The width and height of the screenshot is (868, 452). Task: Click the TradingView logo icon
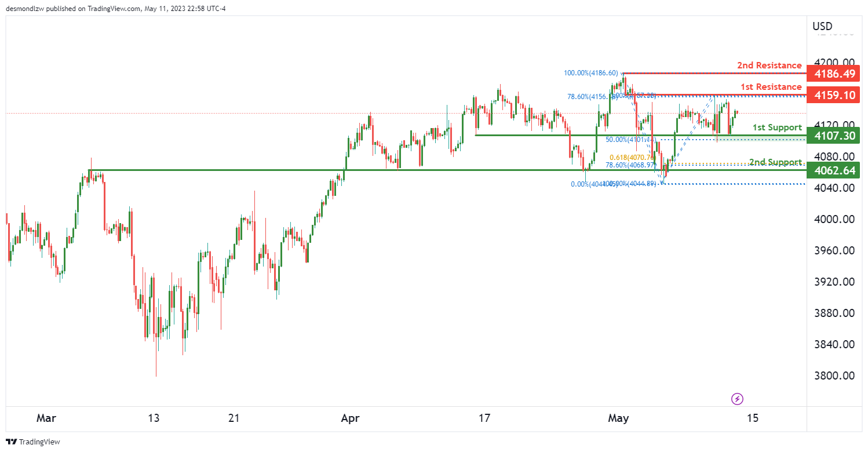[x=11, y=442]
